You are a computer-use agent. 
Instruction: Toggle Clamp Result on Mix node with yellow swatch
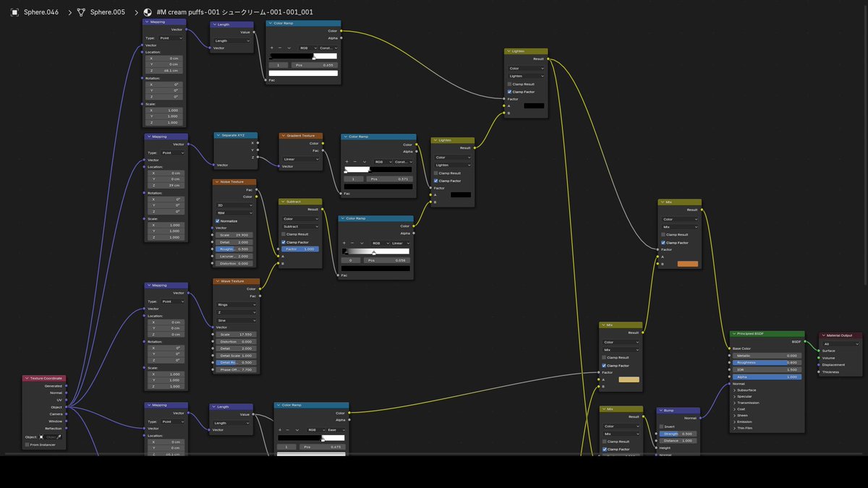pyautogui.click(x=604, y=358)
